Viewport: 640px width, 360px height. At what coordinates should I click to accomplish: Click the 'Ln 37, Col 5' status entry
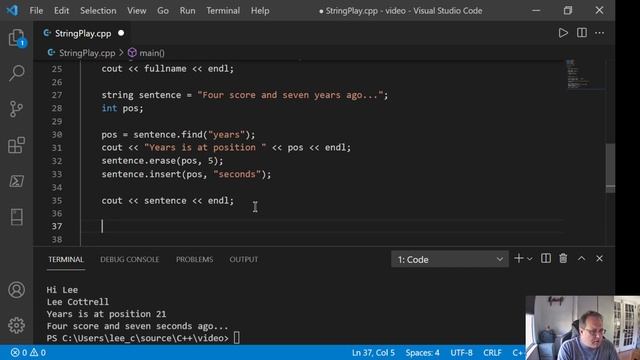pos(373,353)
